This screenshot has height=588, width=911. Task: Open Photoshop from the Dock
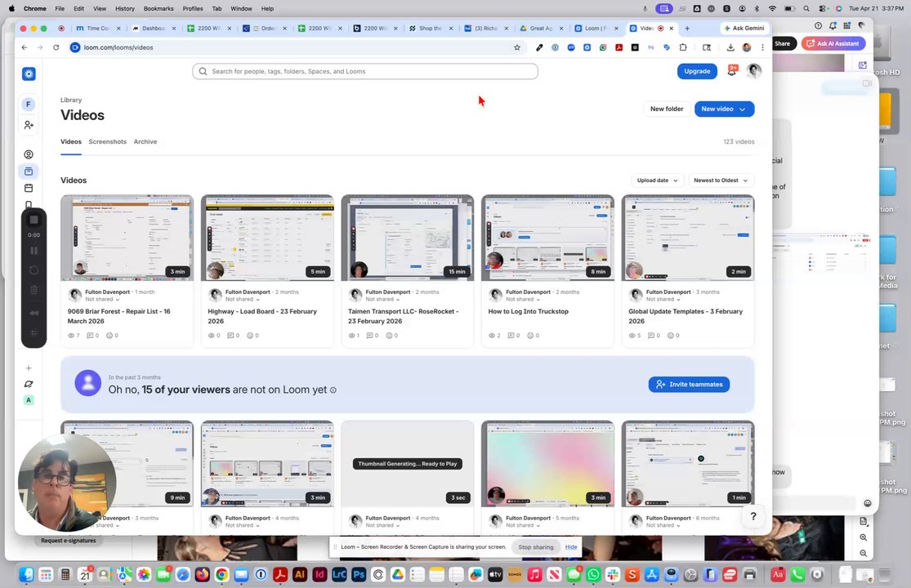tap(359, 575)
